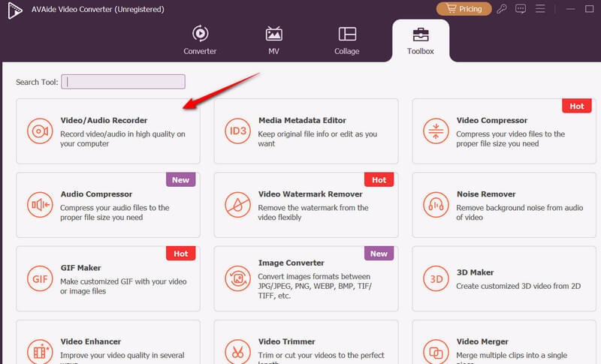Click 'Remove the watermark from the video' text
Image resolution: width=601 pixels, height=364 pixels.
point(313,212)
